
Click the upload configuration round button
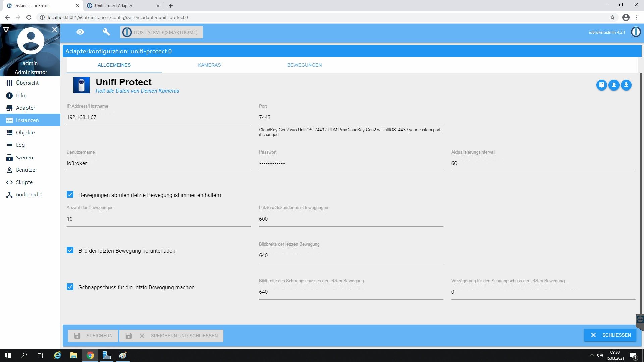(614, 85)
